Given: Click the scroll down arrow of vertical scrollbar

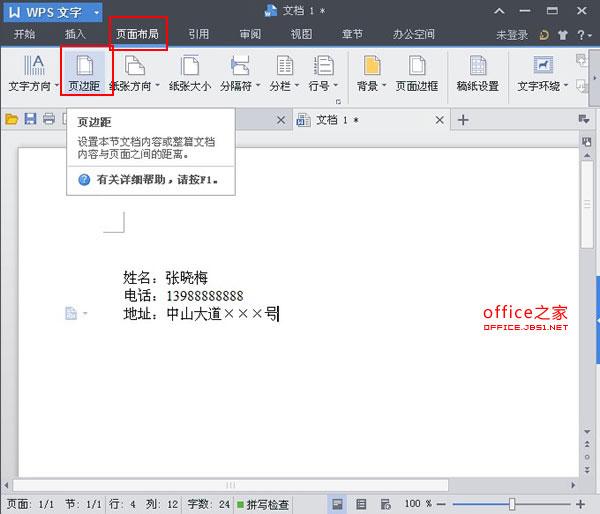Looking at the screenshot, I should pos(587,432).
